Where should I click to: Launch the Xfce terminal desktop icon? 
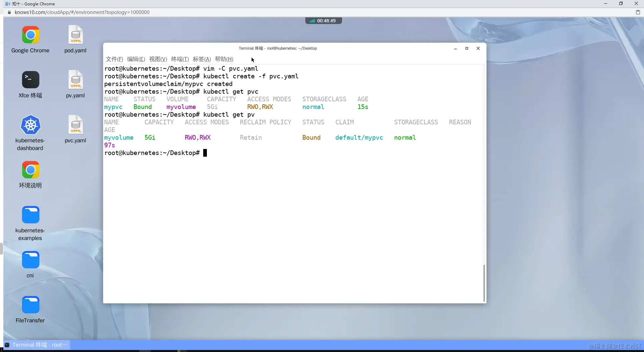pyautogui.click(x=30, y=80)
